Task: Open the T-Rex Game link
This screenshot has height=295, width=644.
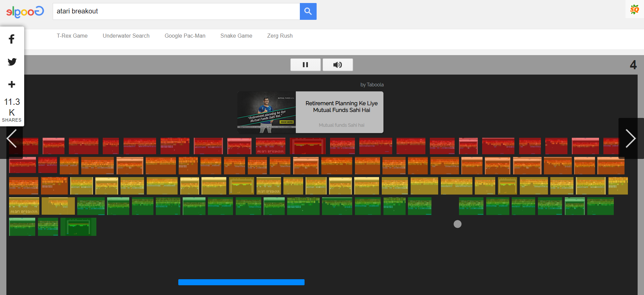Action: (72, 36)
